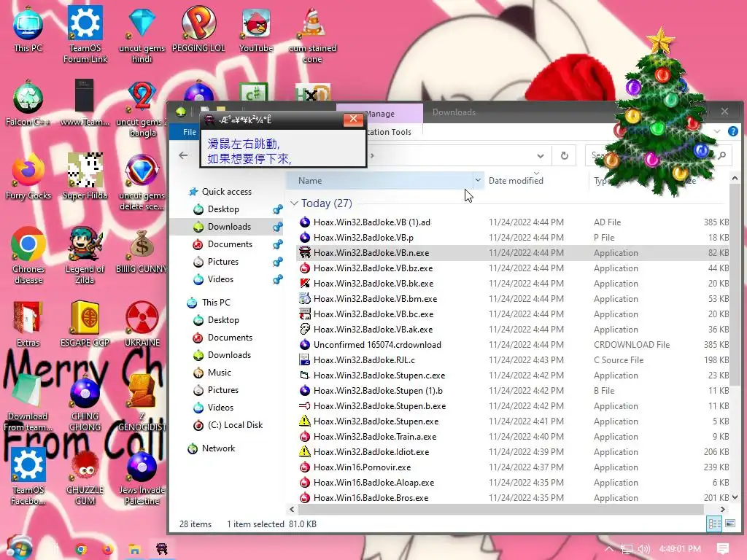Open the Action Center notification icon
Viewport: 747px width, 560px height.
pos(723,548)
